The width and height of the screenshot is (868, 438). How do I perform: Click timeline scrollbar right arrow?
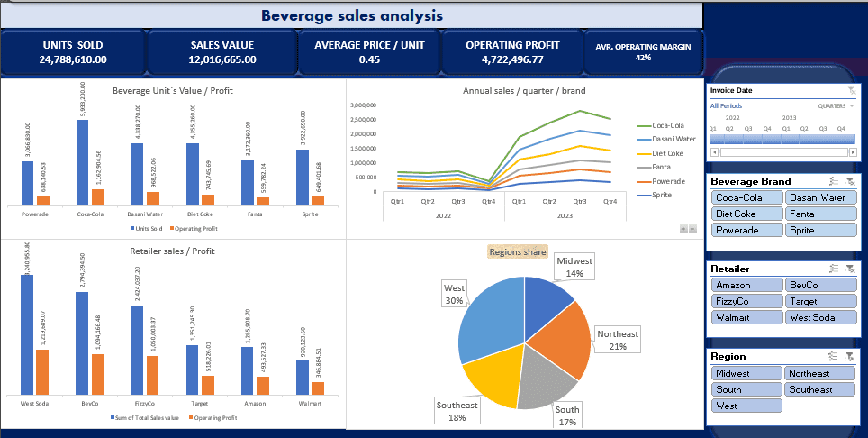tap(852, 152)
